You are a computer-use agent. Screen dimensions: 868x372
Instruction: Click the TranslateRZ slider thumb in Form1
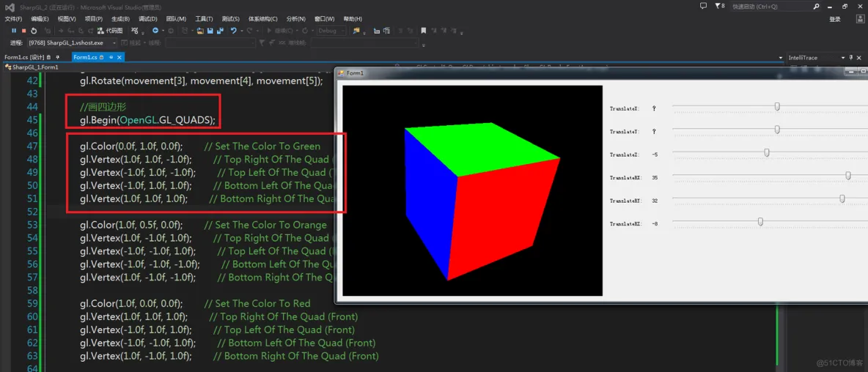[760, 222]
